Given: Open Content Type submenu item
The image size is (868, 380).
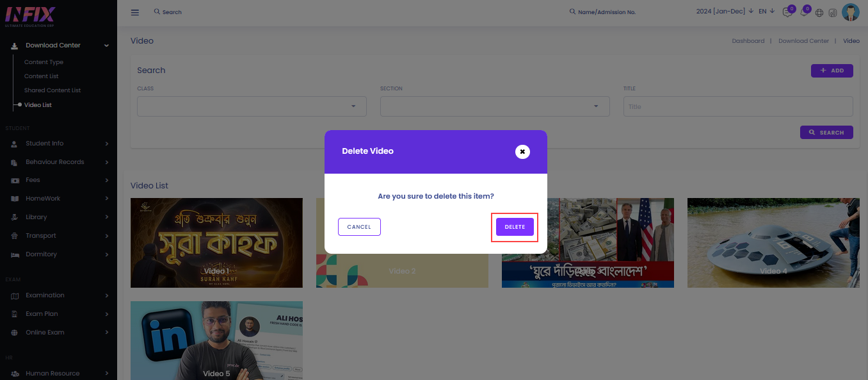Looking at the screenshot, I should 44,62.
